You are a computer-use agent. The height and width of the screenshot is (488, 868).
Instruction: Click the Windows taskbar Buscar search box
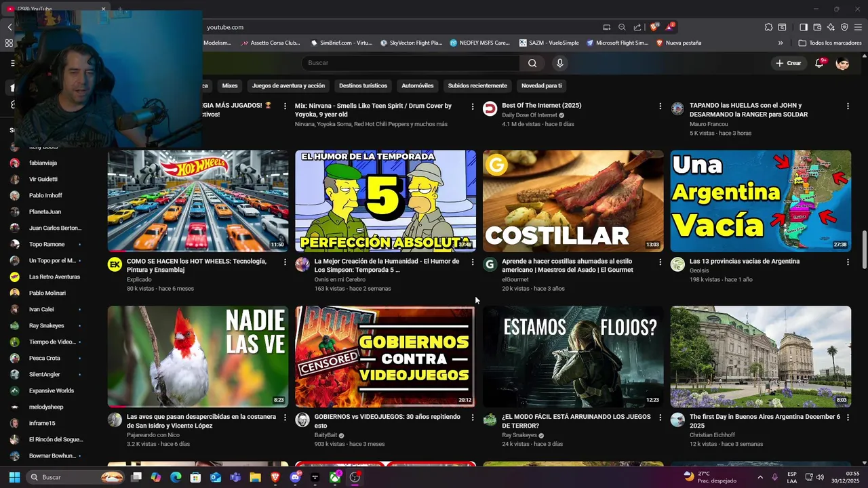click(x=76, y=477)
